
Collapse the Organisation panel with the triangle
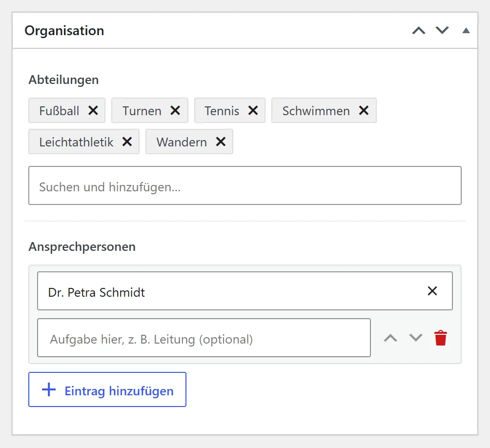[x=466, y=30]
